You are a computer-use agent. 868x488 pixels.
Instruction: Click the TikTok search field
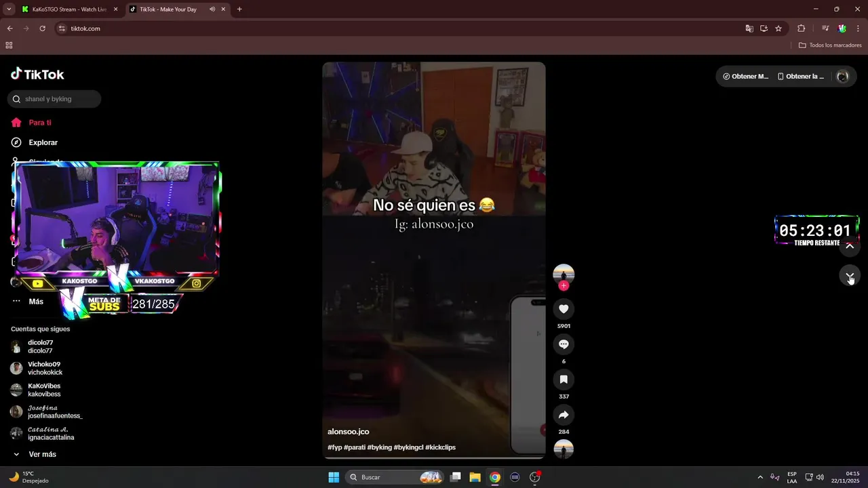pos(54,99)
